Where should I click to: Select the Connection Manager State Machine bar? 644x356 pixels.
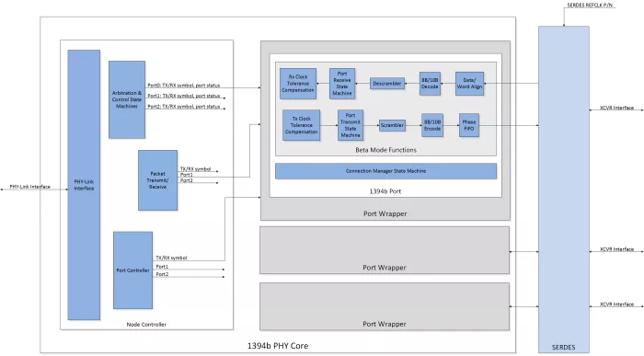(x=385, y=171)
